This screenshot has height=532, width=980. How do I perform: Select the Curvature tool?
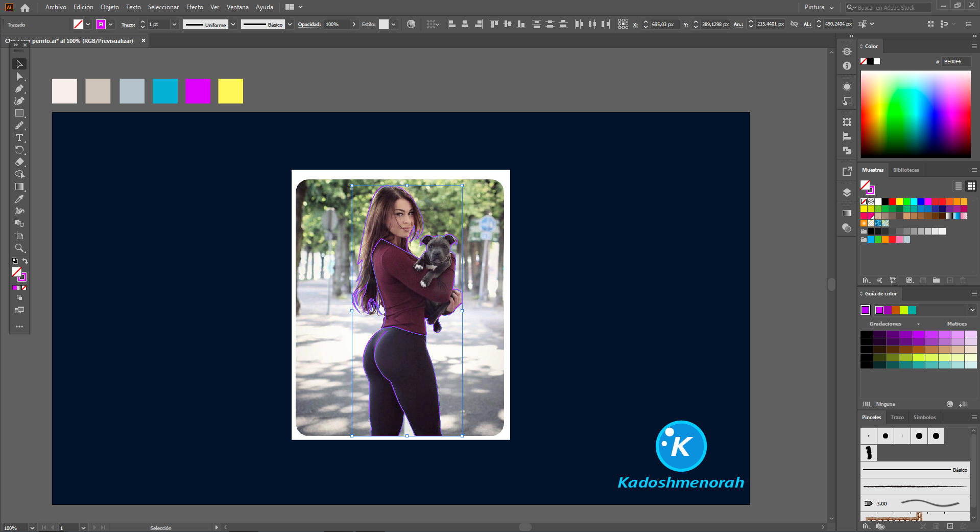(x=19, y=101)
